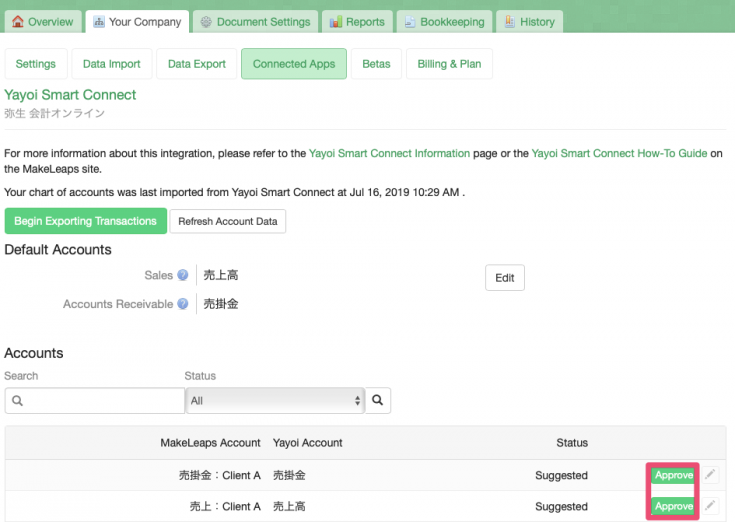
Task: Open the Data Import sub-tab
Action: tap(112, 64)
